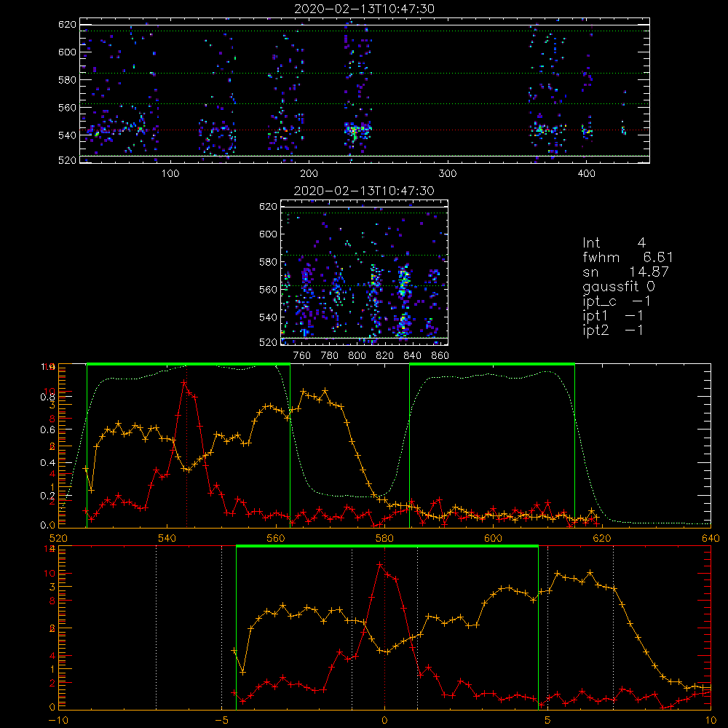Select the 'ipt2 -1' readout text

coord(613,331)
